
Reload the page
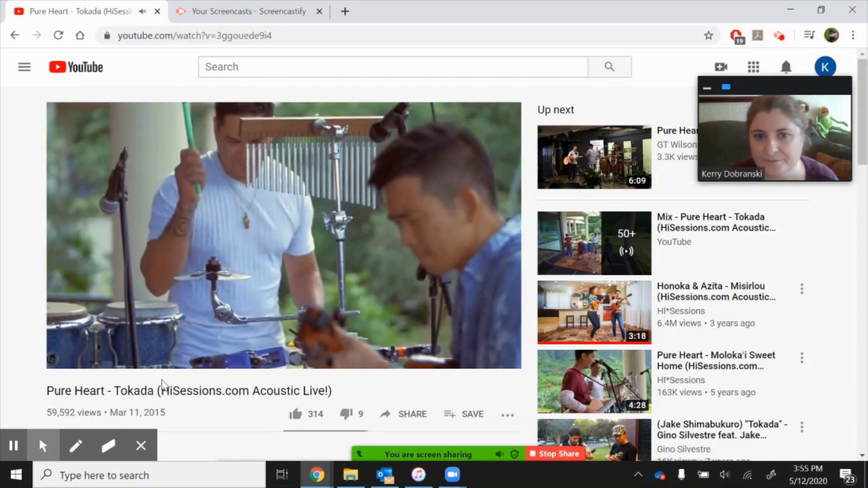coord(58,35)
